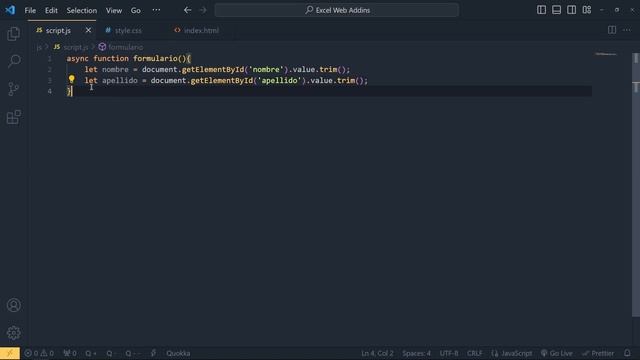Open Customize Layout icon
The height and width of the screenshot is (360, 640).
[587, 10]
